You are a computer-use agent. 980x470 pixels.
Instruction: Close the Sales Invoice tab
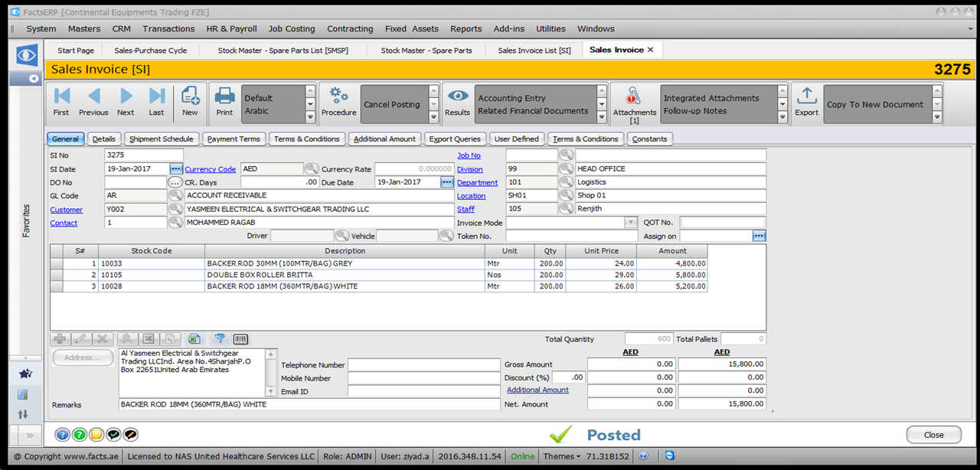coord(650,50)
